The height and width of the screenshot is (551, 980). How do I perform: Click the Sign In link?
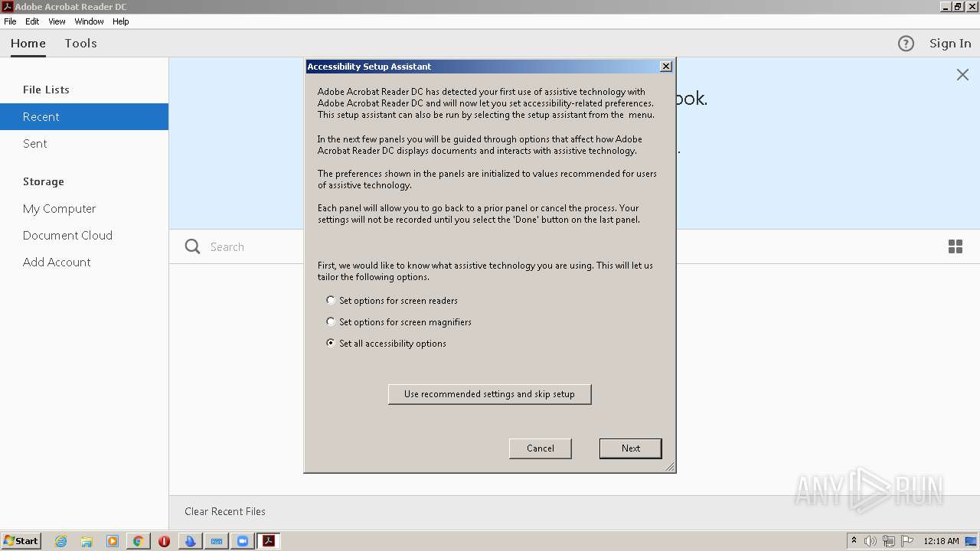[x=950, y=44]
